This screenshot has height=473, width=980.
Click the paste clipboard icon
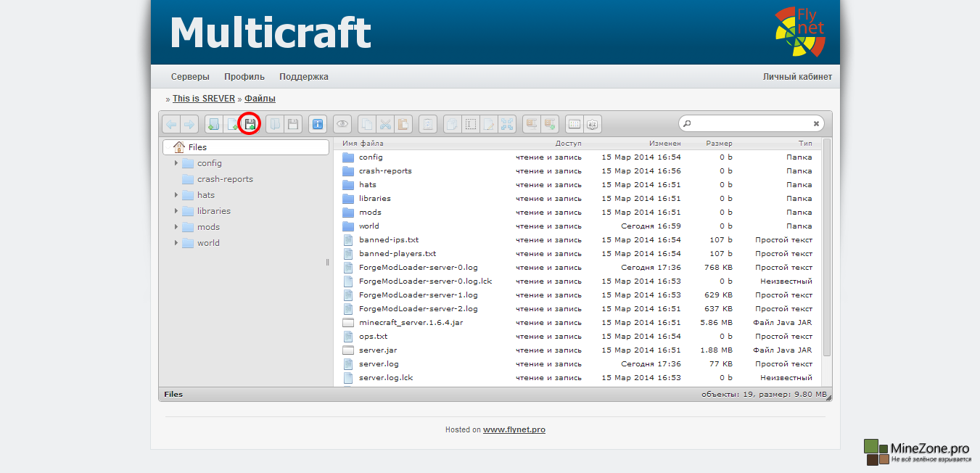(x=403, y=124)
